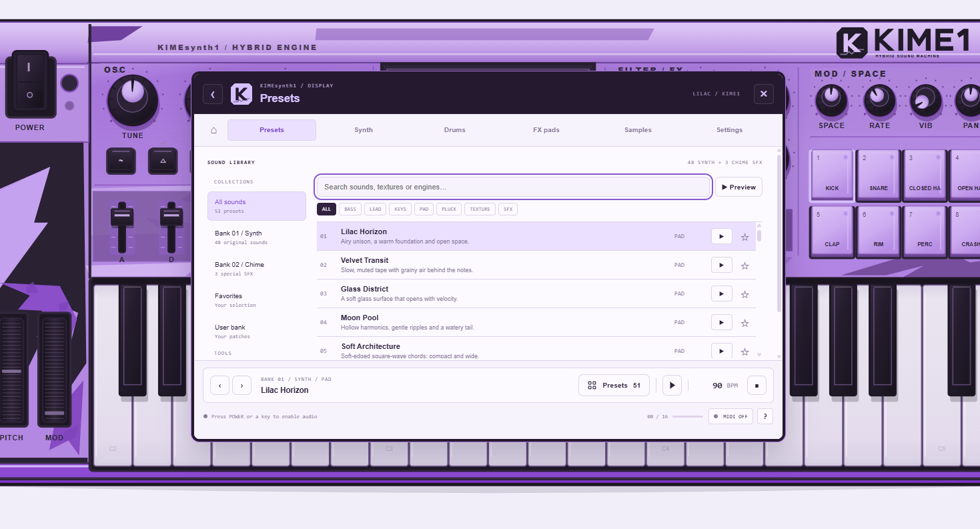Switch to the Drums tab

coord(455,130)
